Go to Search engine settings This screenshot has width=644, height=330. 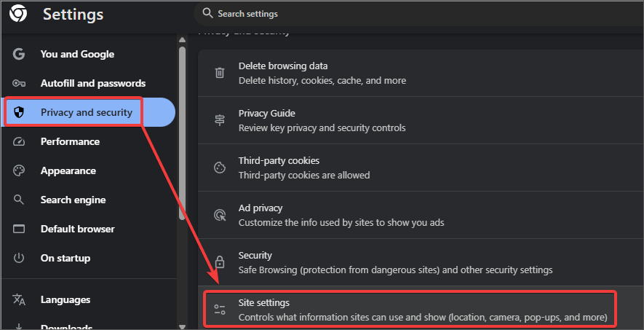[x=73, y=200]
